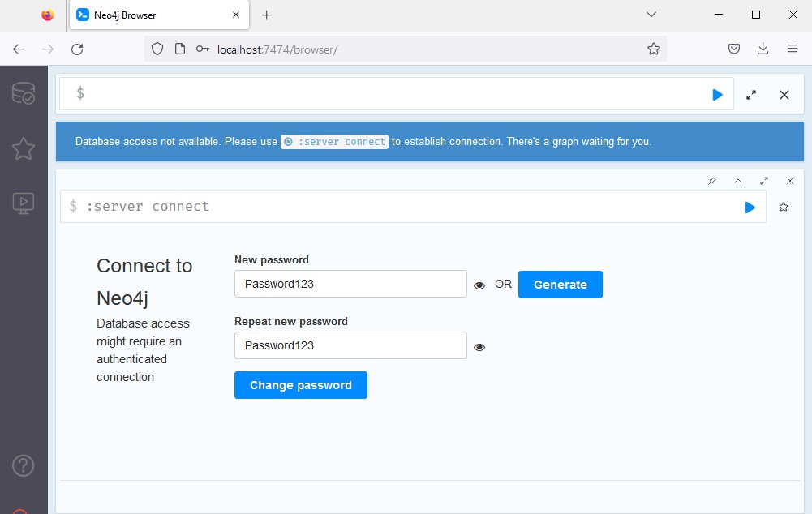Go back to previous page

[19, 49]
